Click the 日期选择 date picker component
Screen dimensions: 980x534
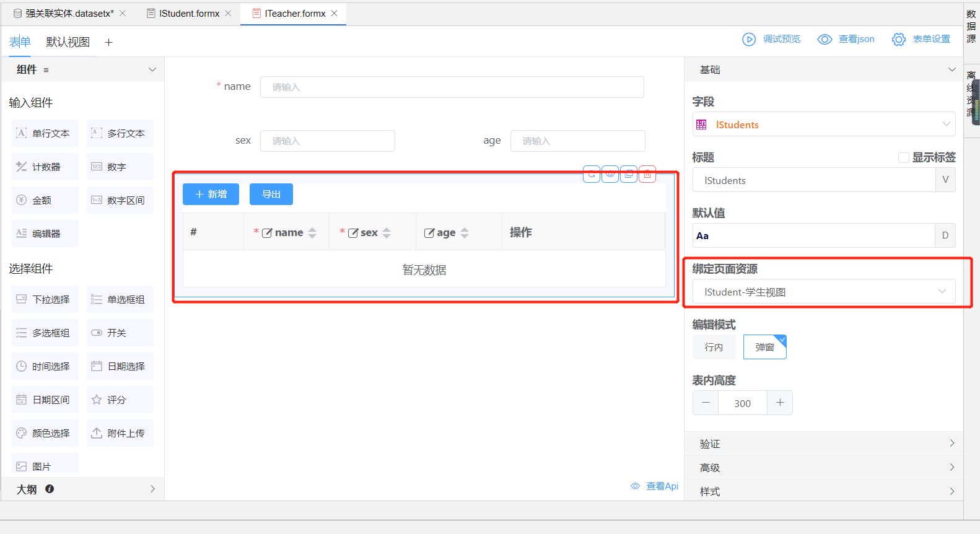pyautogui.click(x=120, y=366)
